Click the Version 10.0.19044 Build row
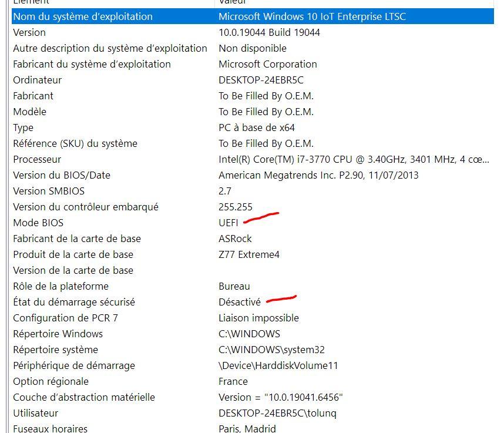 click(x=29, y=32)
